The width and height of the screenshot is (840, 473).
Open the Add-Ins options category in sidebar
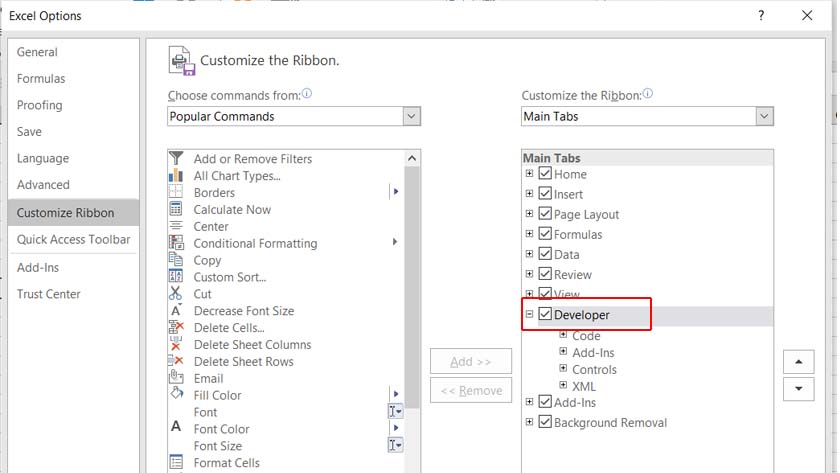[x=73, y=267]
